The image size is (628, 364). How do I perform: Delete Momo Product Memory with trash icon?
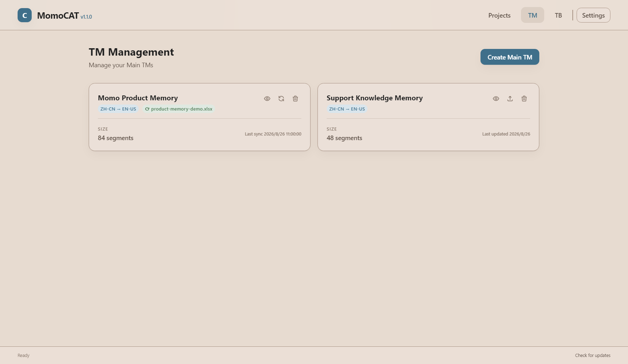(295, 99)
